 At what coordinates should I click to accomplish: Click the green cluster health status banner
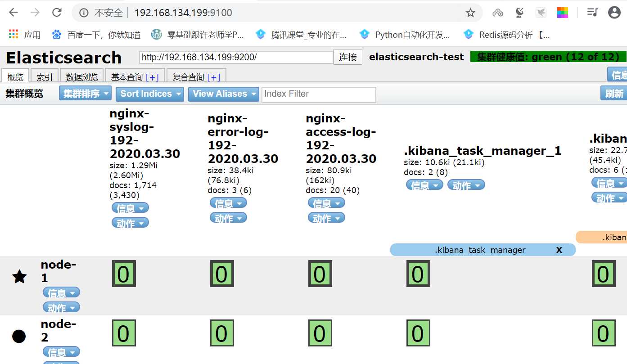point(548,57)
